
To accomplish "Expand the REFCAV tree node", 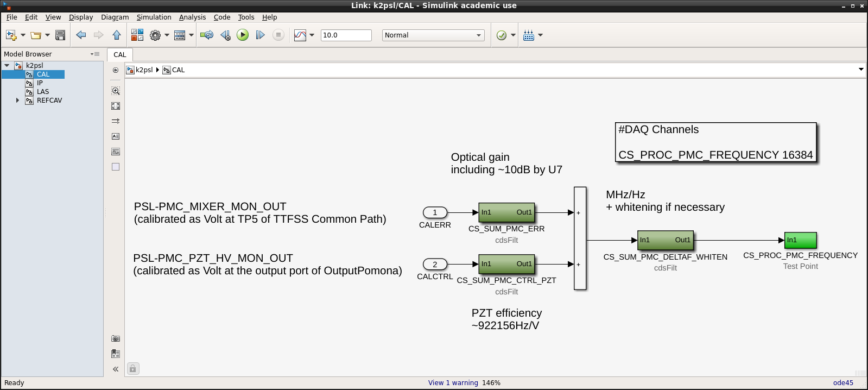I will [x=17, y=100].
